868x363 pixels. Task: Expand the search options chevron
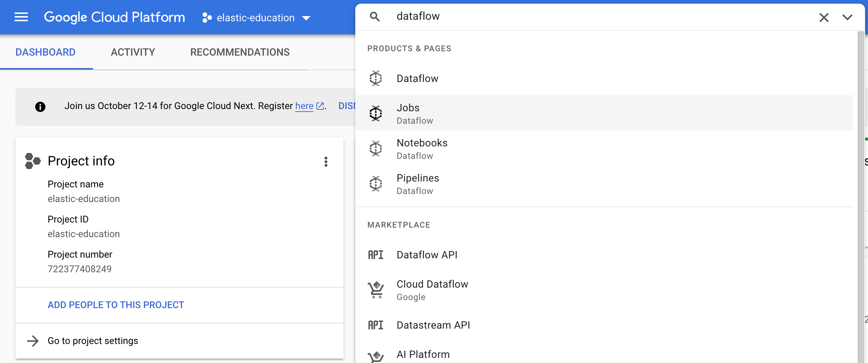847,17
